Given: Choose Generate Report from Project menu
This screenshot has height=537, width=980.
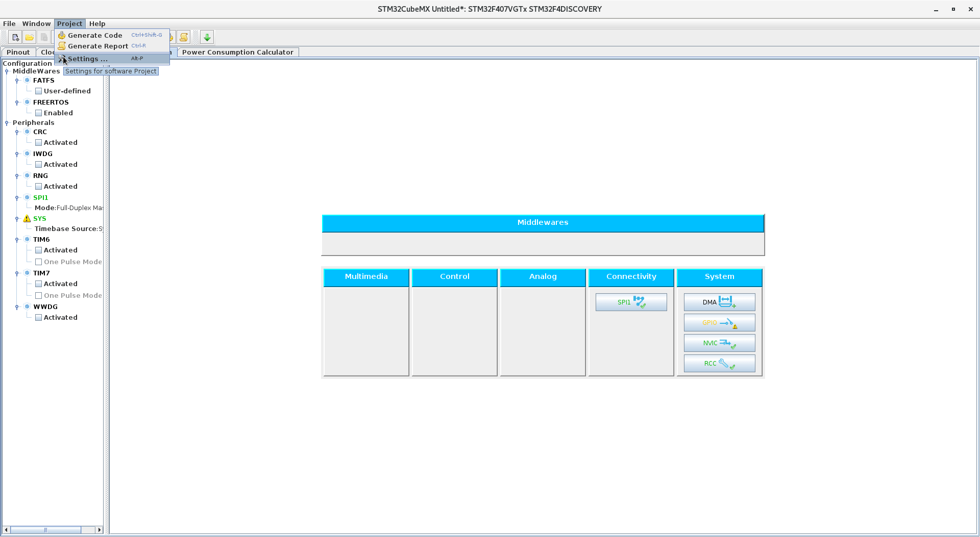Looking at the screenshot, I should (112, 46).
